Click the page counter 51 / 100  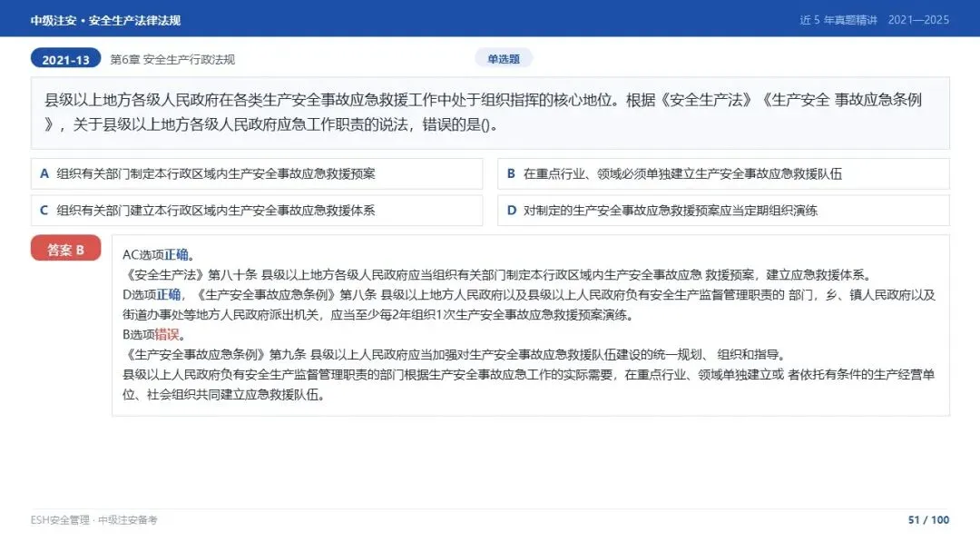tap(929, 519)
